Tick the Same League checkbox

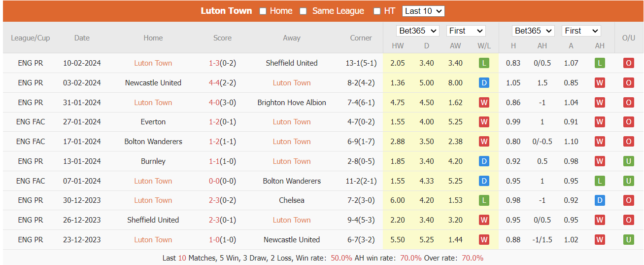pos(304,11)
